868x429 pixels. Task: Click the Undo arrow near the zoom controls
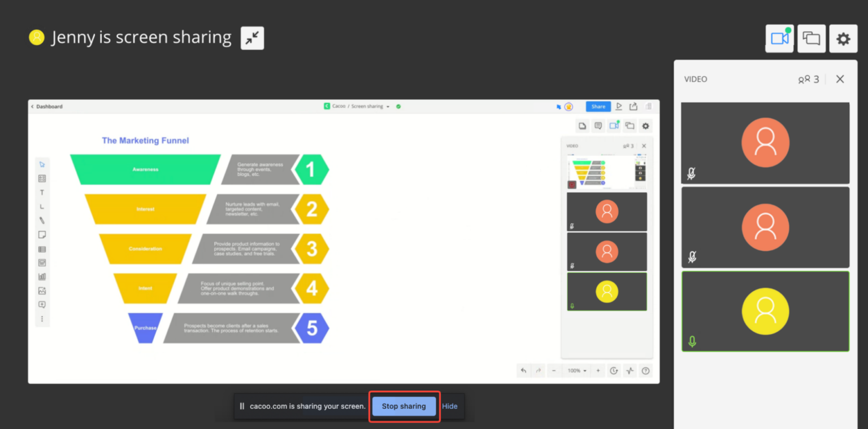pyautogui.click(x=523, y=370)
